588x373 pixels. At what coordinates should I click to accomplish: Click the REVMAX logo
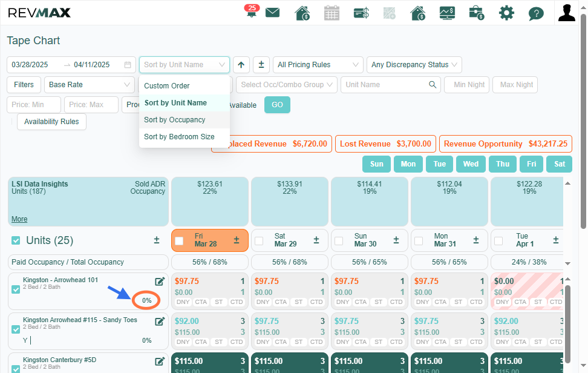(x=39, y=13)
